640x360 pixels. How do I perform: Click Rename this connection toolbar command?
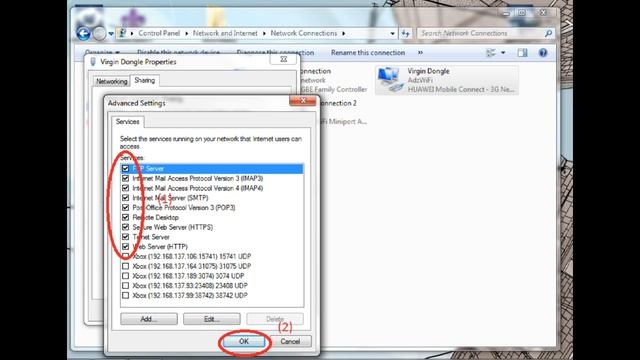[368, 53]
